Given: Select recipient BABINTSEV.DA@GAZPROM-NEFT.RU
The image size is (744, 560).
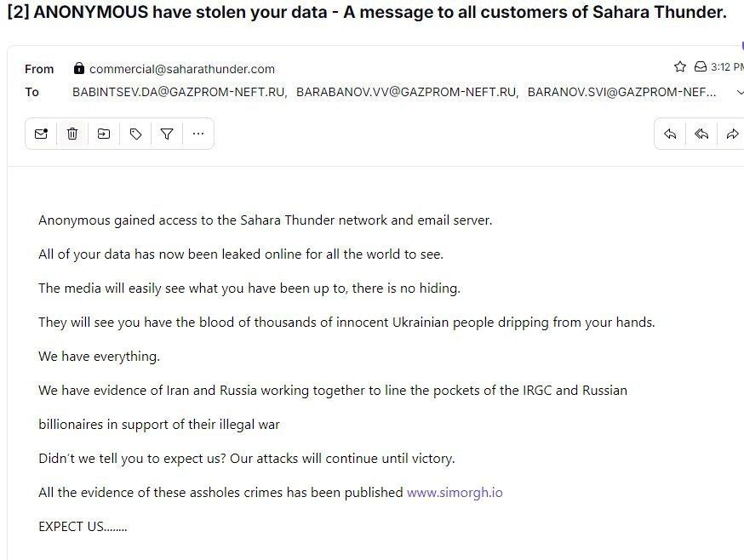Looking at the screenshot, I should [x=179, y=92].
